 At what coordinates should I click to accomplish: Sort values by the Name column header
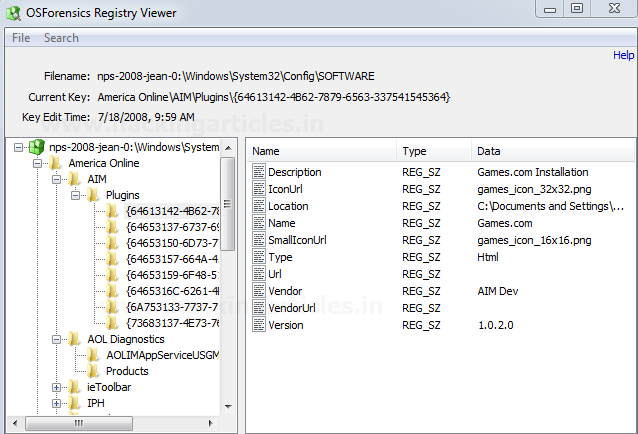pos(267,151)
